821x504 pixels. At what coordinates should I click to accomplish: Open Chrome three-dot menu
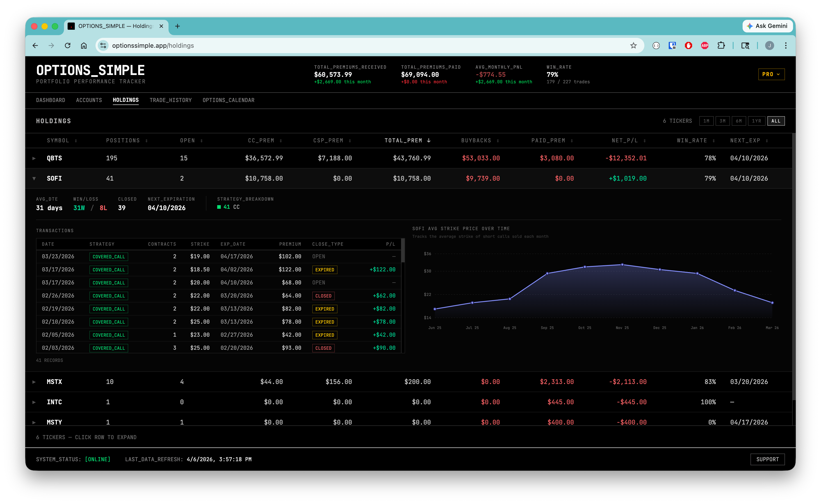point(786,46)
